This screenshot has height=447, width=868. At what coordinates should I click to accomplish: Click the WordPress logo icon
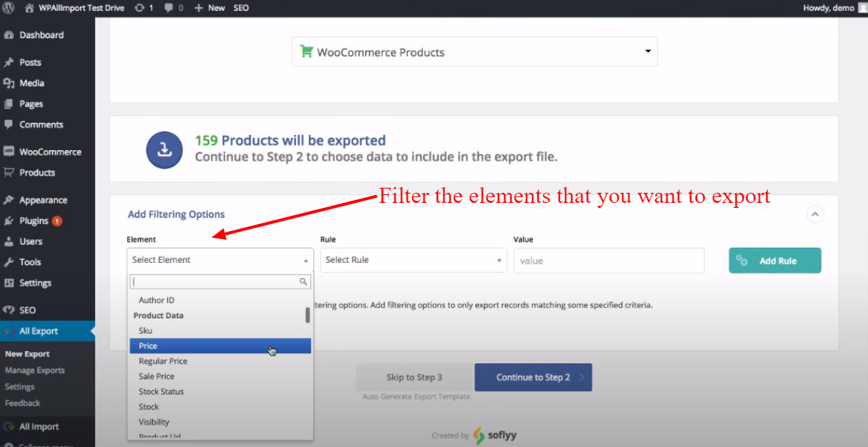click(9, 8)
